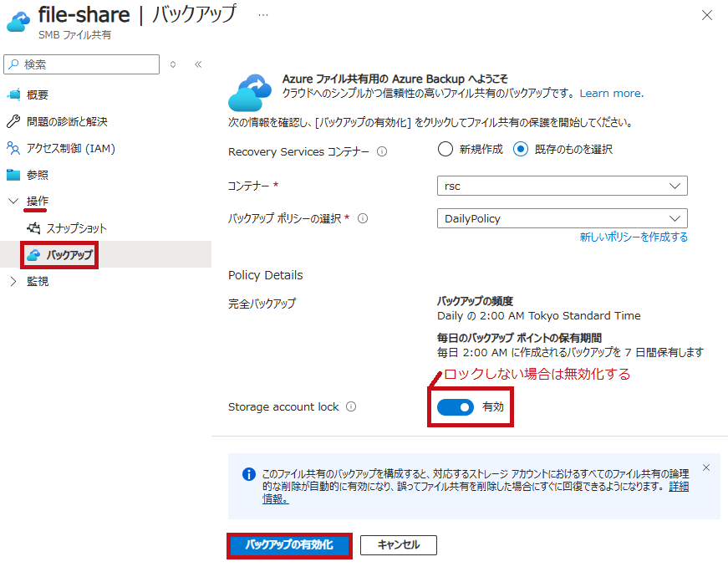Open スナップショット menu item

pos(76,228)
